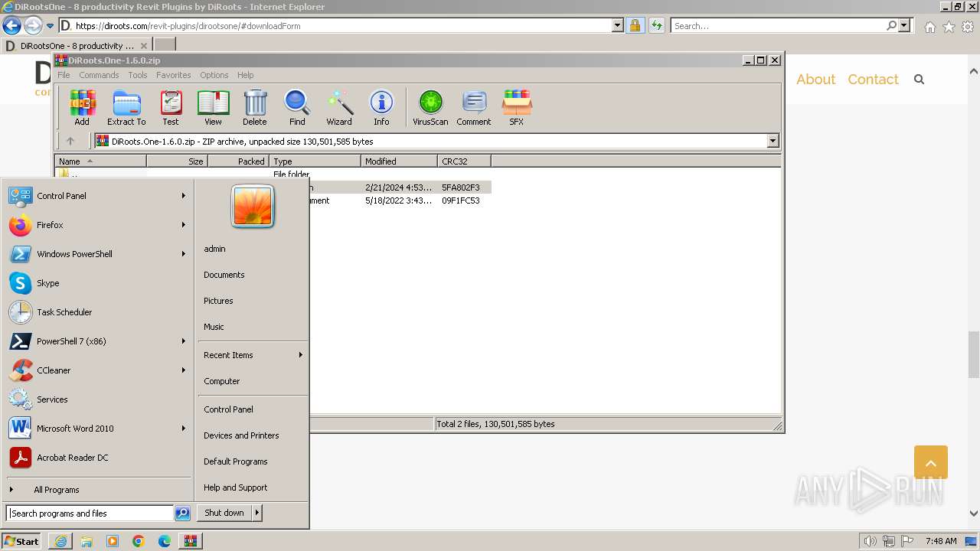Image resolution: width=980 pixels, height=551 pixels.
Task: Select the DiRootsOne browser tab
Action: coord(77,46)
